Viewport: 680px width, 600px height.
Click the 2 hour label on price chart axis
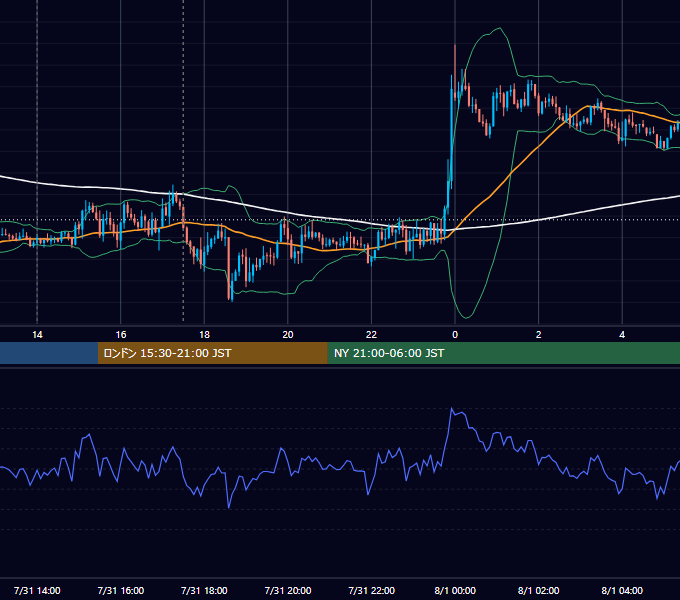point(538,335)
